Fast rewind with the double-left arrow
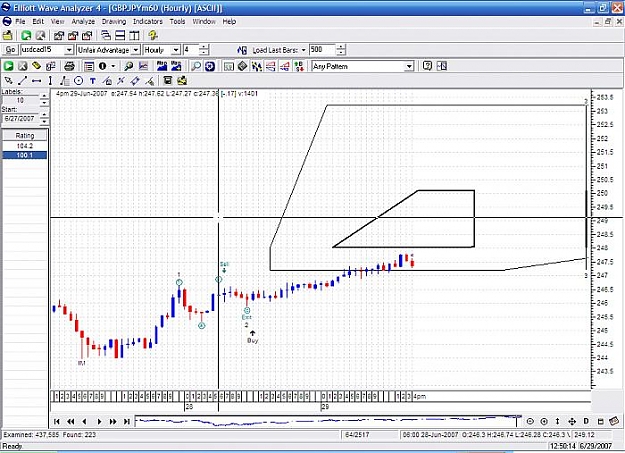Screen dimensions: 625x453 (x=71, y=421)
